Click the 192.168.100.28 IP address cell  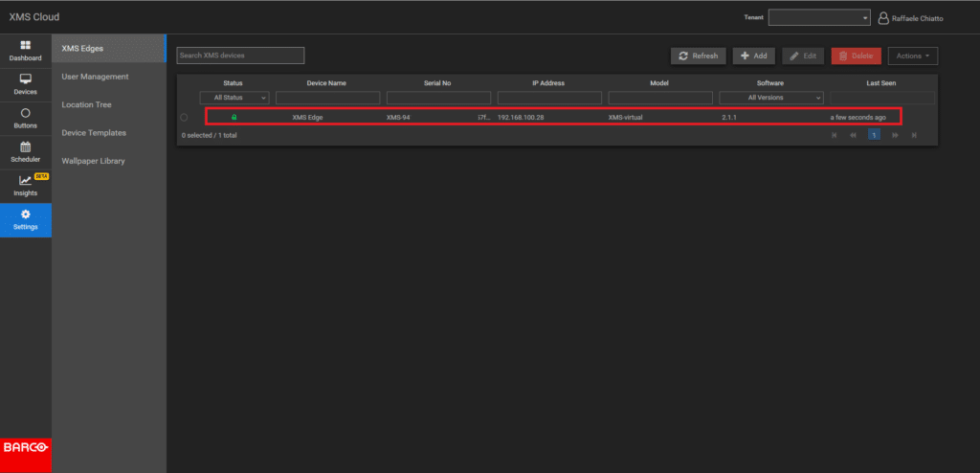coord(521,118)
